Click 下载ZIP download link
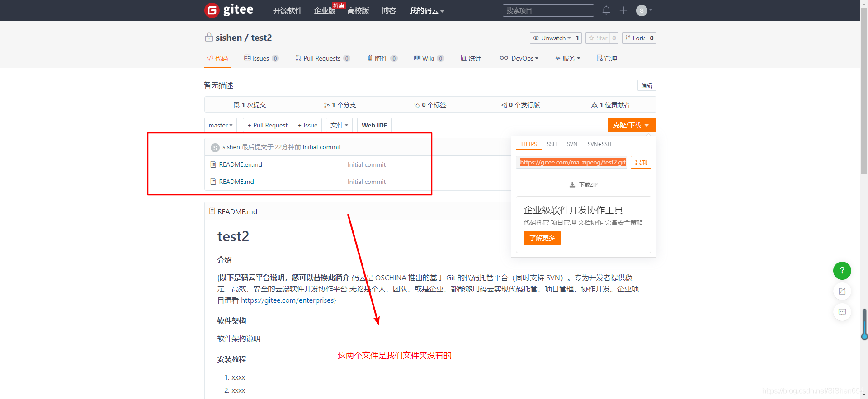Viewport: 868px width, 399px height. pos(584,184)
